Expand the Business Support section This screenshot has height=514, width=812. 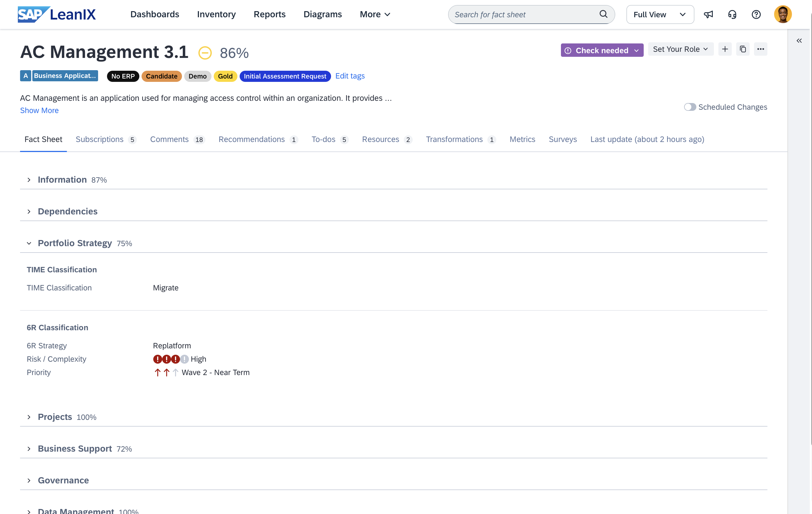(29, 449)
